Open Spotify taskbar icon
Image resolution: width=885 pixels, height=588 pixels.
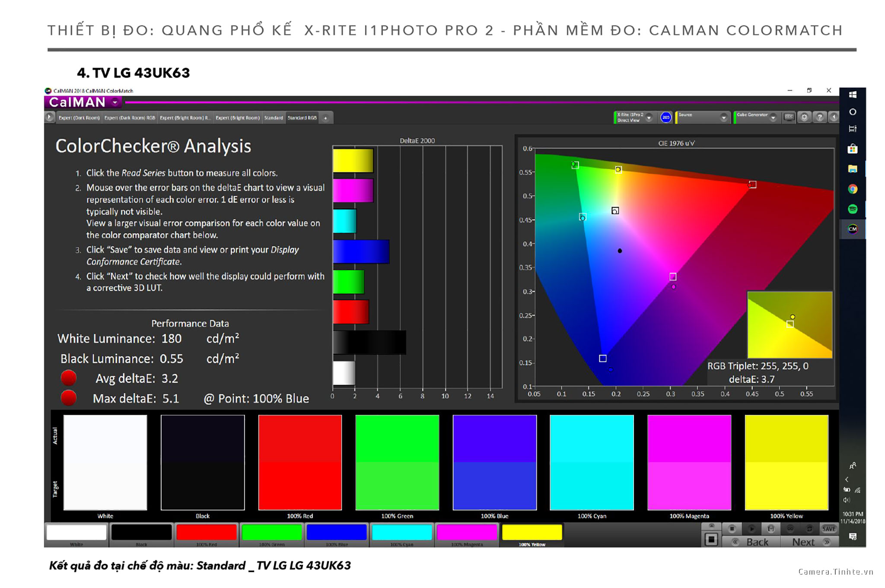[x=853, y=209]
